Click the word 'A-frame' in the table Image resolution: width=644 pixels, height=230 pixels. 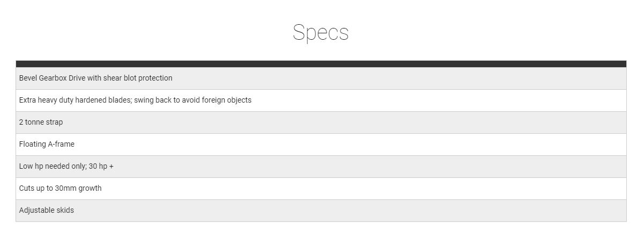tap(61, 144)
